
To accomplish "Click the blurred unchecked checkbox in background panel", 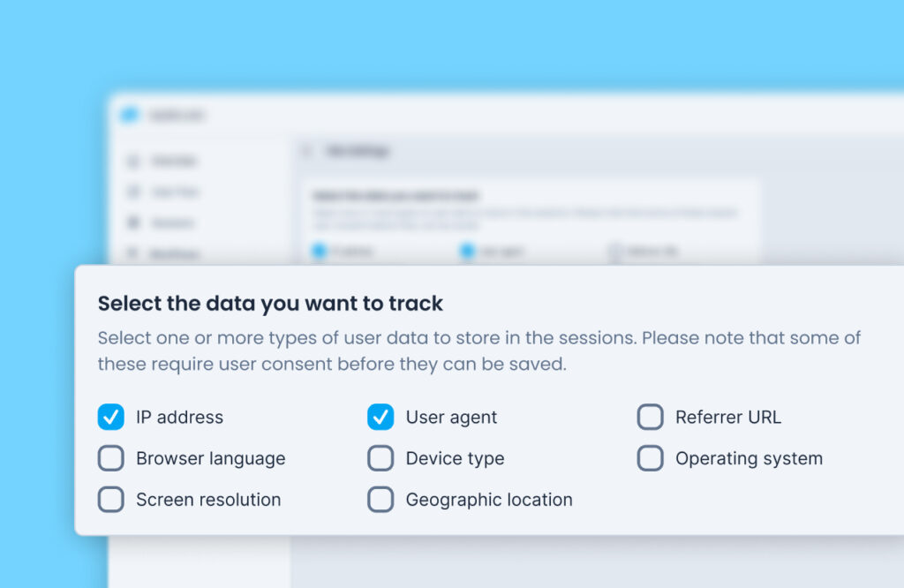I will [x=615, y=252].
